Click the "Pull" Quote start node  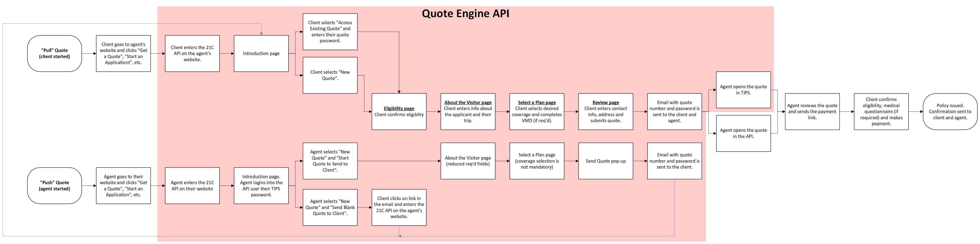tap(54, 53)
